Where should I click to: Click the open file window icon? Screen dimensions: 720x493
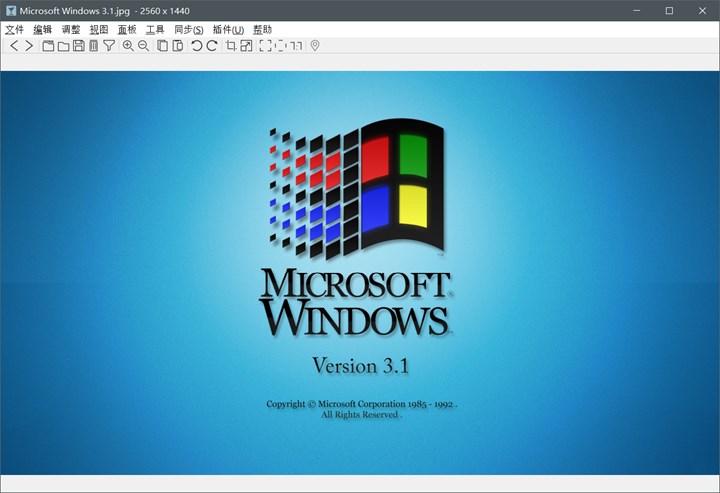[x=48, y=45]
